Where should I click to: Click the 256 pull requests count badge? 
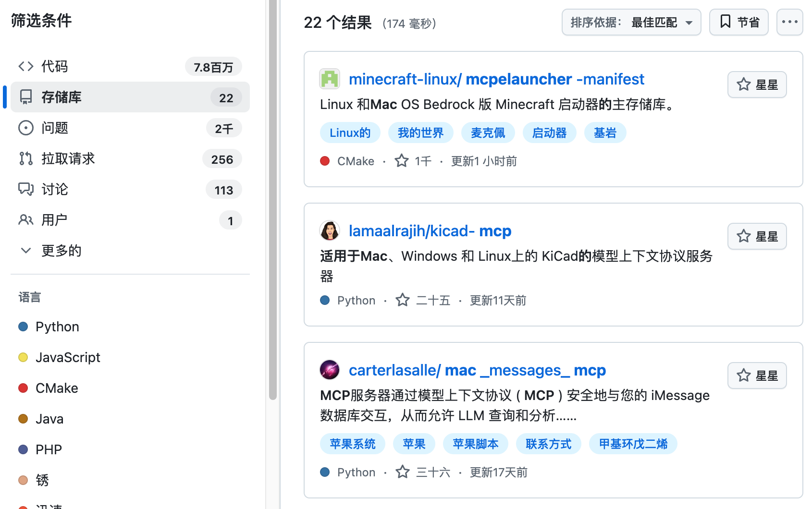(222, 159)
